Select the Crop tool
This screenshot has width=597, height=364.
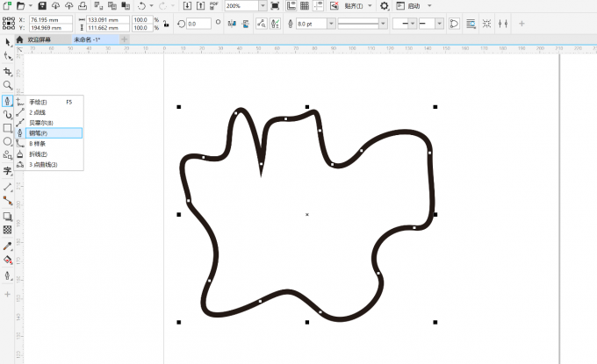8,72
